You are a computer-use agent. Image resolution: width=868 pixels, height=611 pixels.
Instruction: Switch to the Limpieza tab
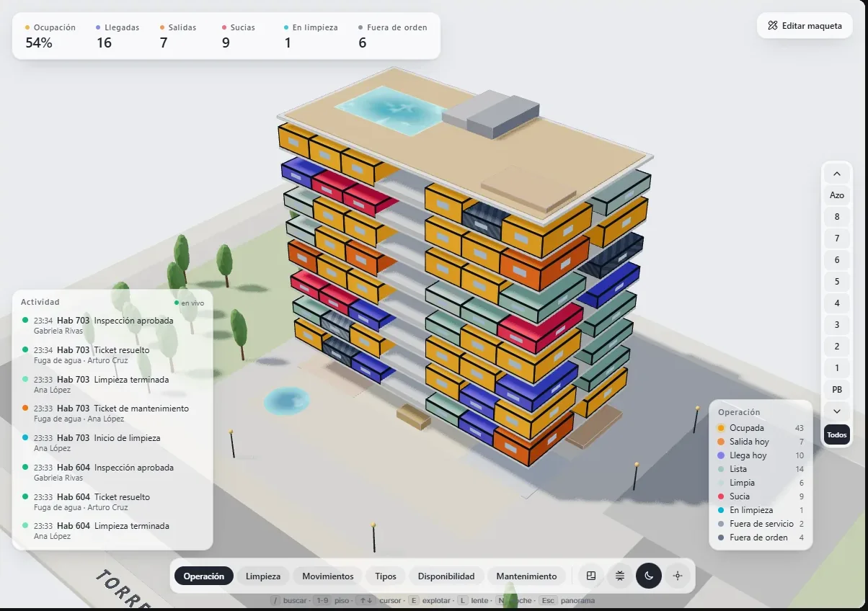(263, 576)
